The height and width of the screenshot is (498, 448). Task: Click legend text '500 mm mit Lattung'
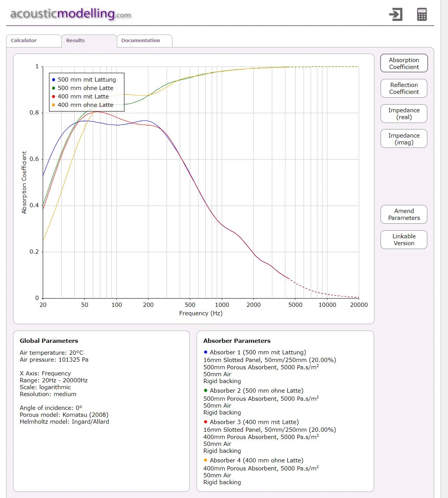pos(87,80)
